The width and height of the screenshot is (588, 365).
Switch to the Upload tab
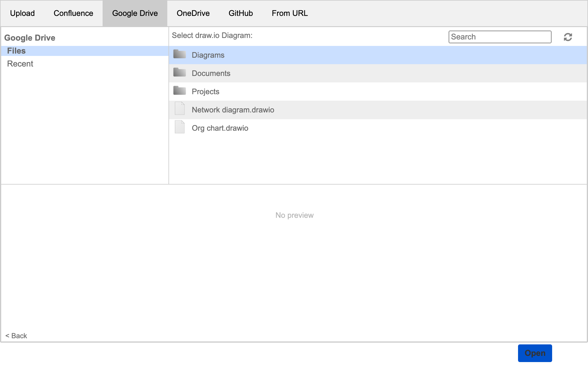click(x=22, y=13)
